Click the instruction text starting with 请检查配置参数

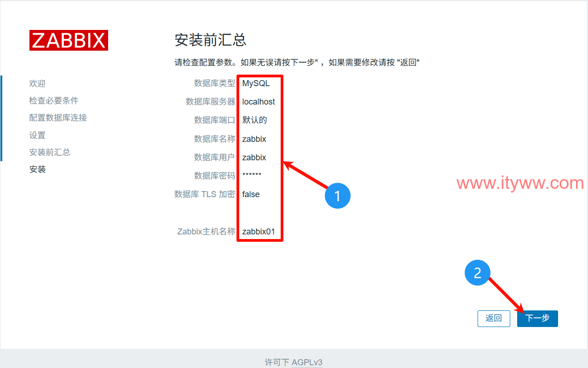click(x=297, y=62)
